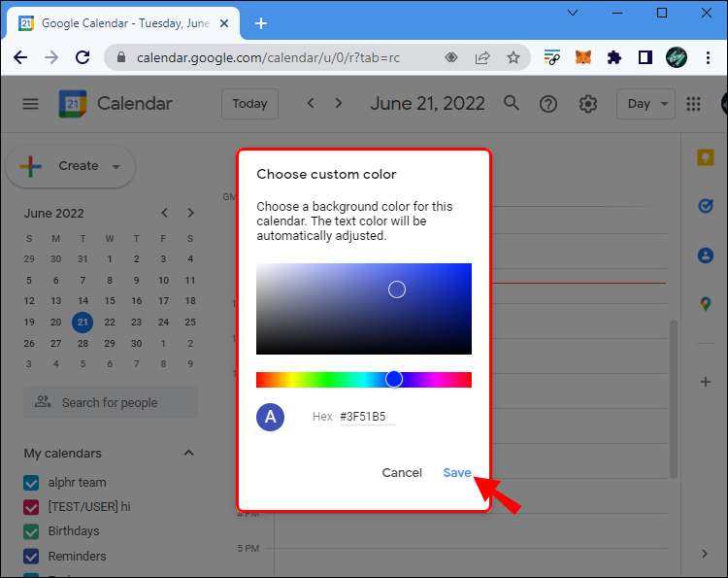Open Contacts in side panel
Screen dimensions: 728x578
(706, 255)
